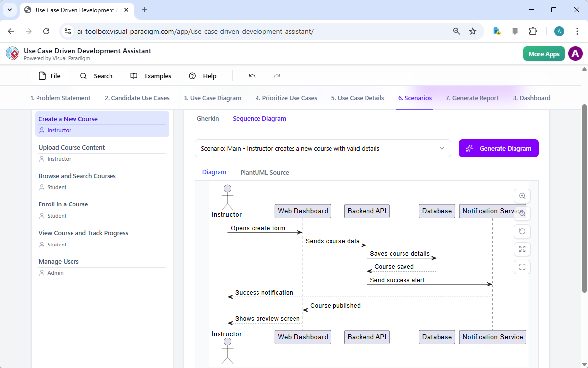Switch to the Gherkin tab
The image size is (588, 368).
point(208,118)
